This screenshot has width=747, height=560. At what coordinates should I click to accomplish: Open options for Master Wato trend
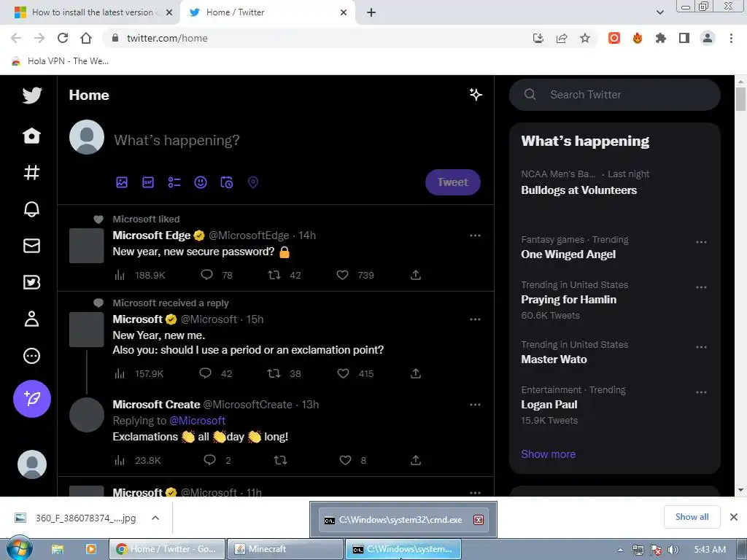(x=701, y=346)
